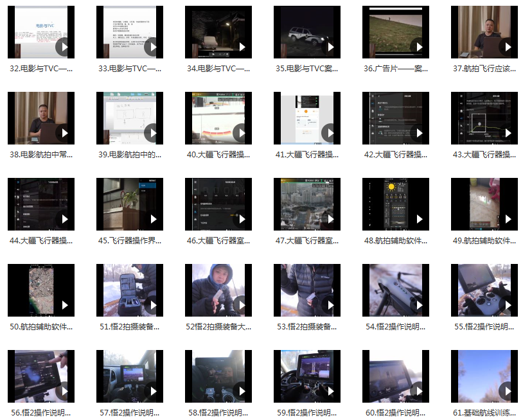Screen dimensions: 523x420
Task: Click play icon on video 59 悟2操作说明
Action: [x=329, y=391]
